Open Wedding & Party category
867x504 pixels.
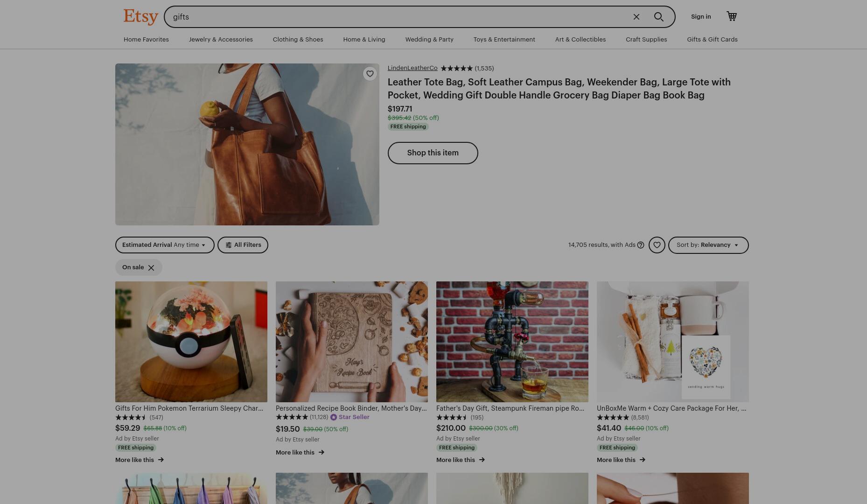[x=429, y=40]
